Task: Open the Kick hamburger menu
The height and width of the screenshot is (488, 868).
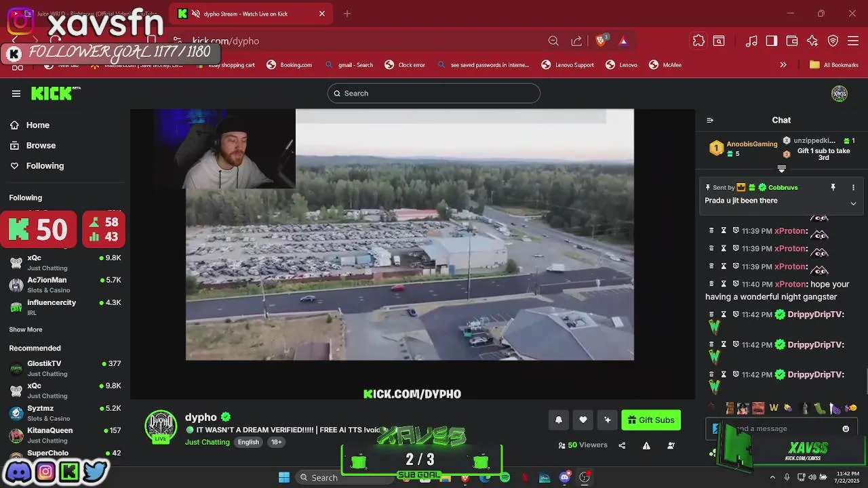Action: pos(16,94)
